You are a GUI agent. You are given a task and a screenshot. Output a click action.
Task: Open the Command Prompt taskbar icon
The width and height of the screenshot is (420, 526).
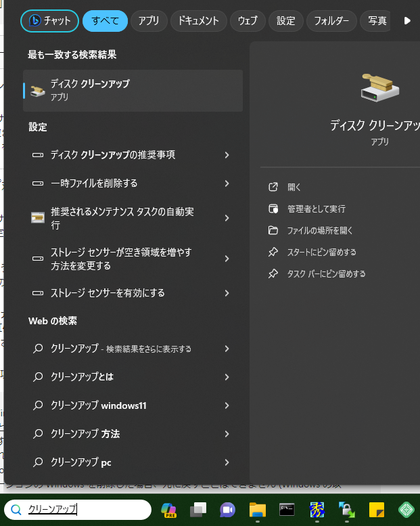[287, 509]
